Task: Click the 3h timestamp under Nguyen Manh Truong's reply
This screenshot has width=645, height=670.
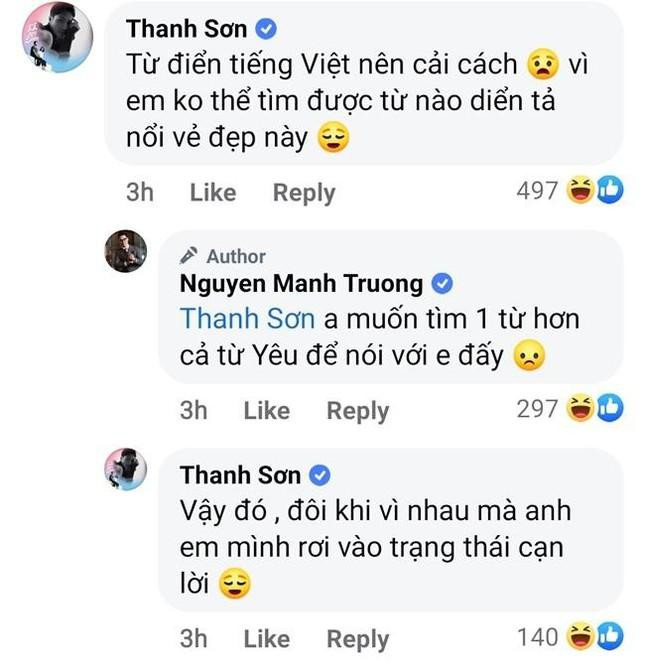Action: point(193,410)
